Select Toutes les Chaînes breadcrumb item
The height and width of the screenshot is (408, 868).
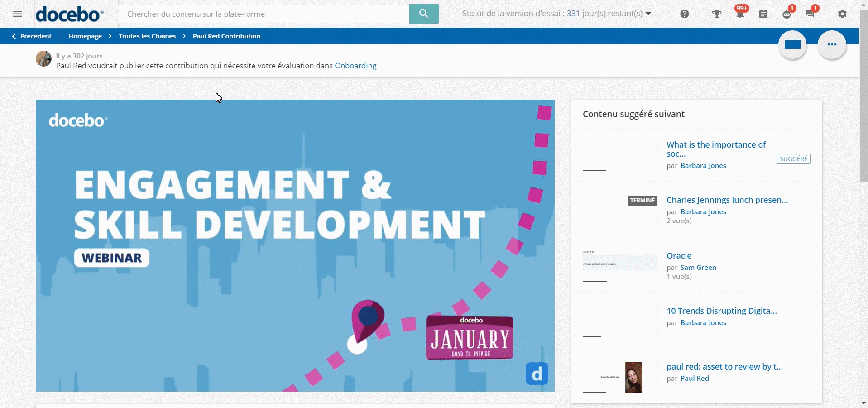(x=147, y=36)
